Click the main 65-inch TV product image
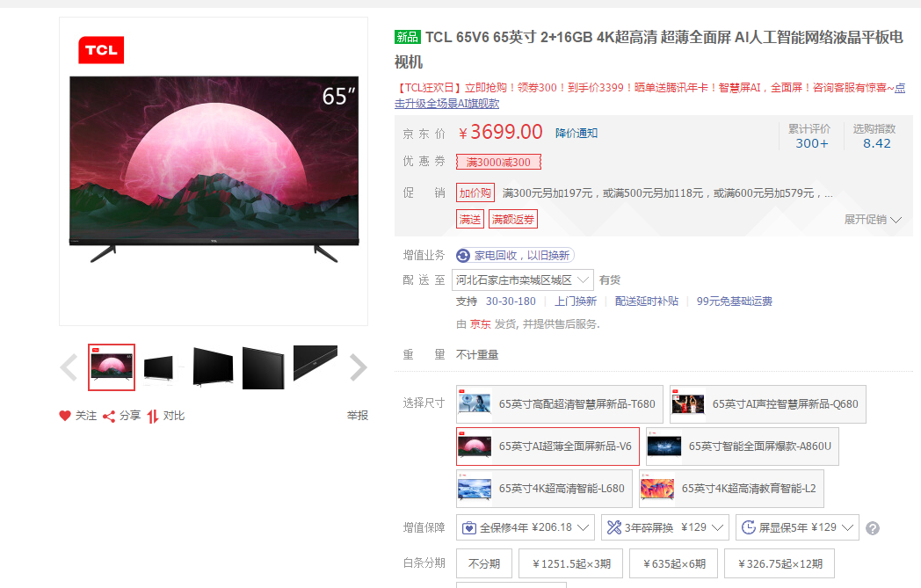921x588 pixels. click(214, 169)
